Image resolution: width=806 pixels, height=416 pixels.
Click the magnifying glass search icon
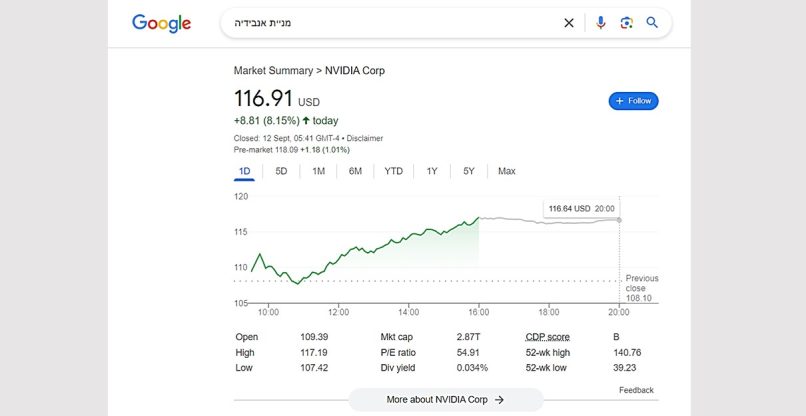pos(652,23)
